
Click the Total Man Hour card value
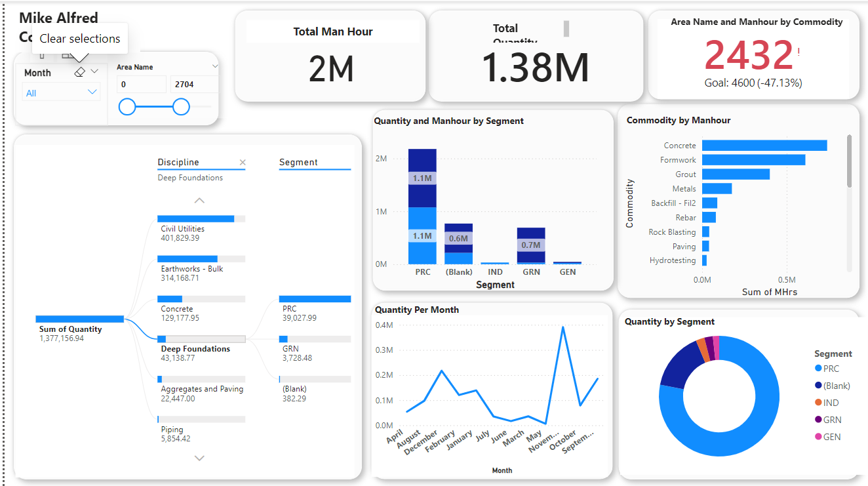click(332, 70)
